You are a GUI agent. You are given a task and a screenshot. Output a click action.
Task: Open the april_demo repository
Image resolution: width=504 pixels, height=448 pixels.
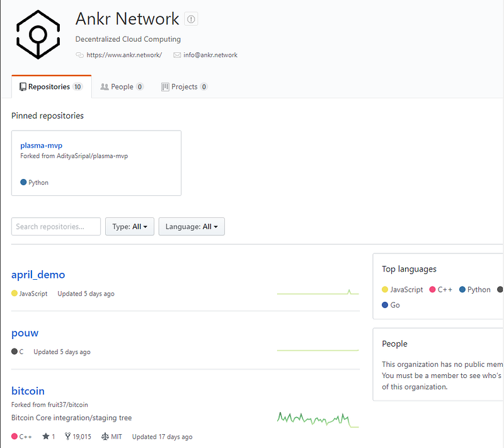click(x=38, y=275)
